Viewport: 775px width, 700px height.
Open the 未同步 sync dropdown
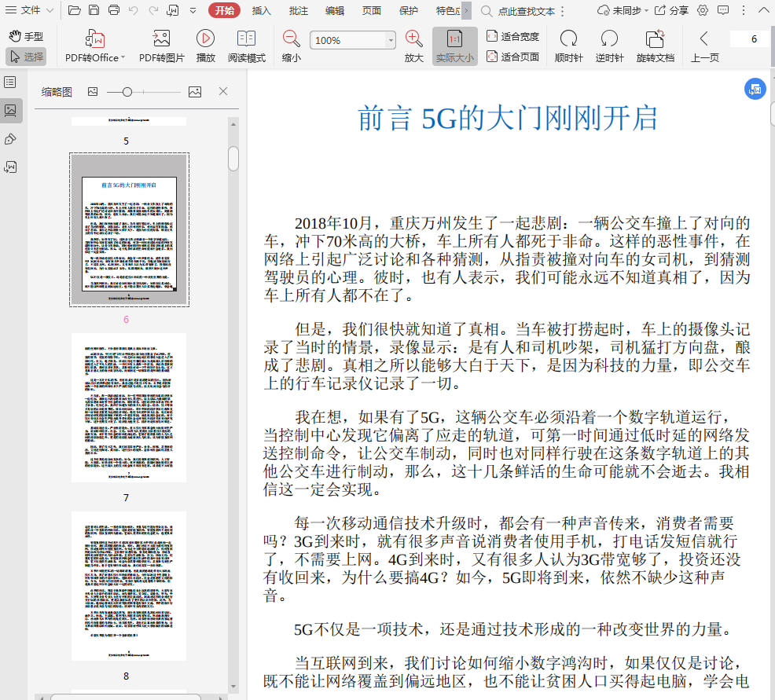[623, 10]
